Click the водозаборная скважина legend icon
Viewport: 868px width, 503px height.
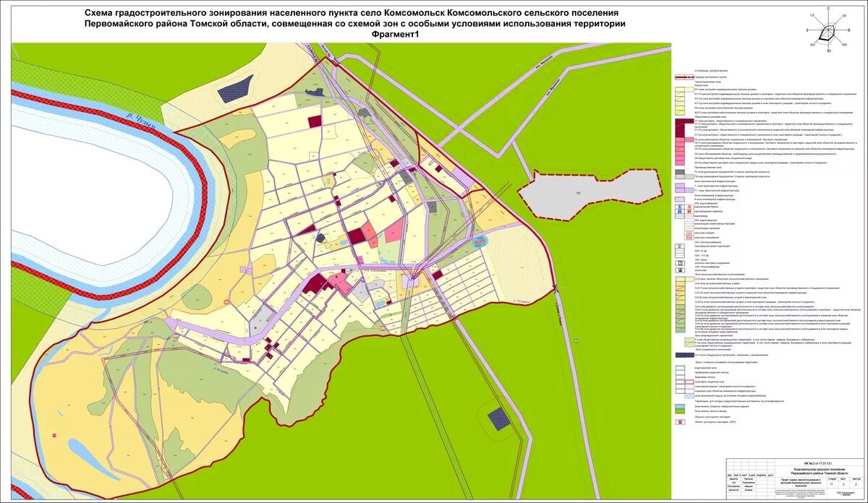(x=680, y=211)
